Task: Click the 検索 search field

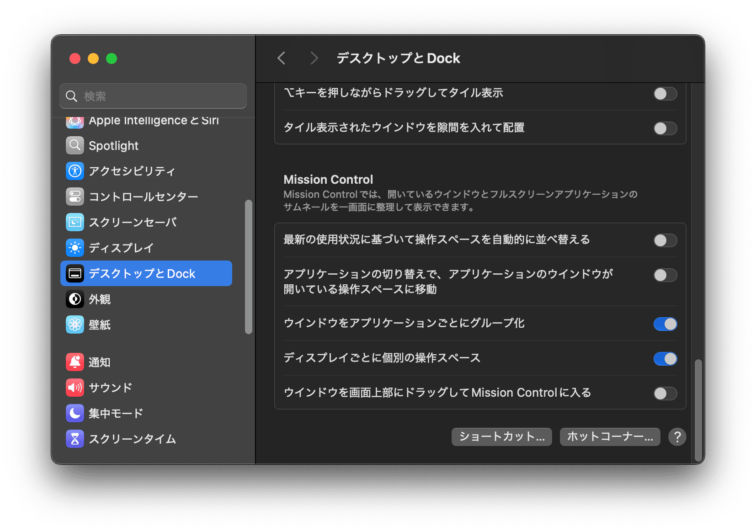Action: (153, 96)
